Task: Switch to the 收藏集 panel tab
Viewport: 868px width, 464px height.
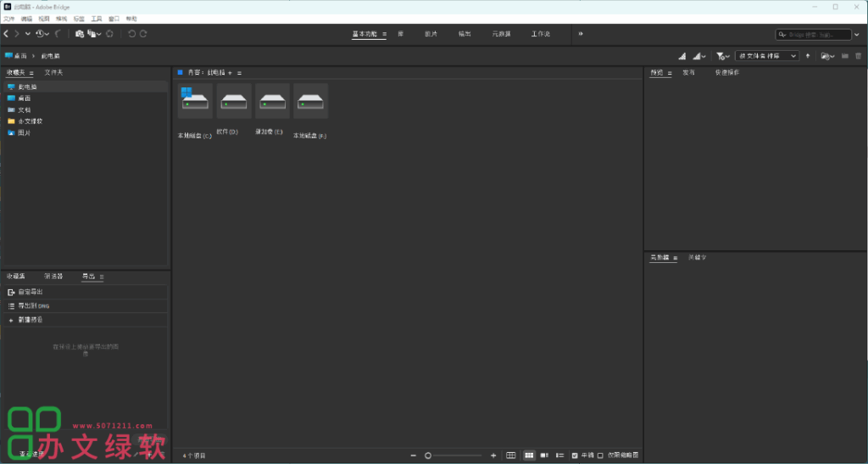Action: 15,277
